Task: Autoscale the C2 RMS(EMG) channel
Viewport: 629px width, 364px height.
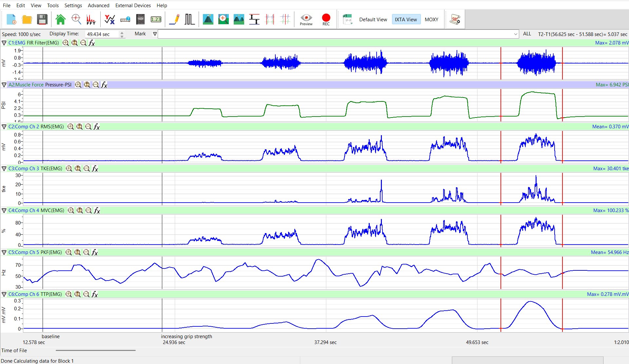Action: point(79,127)
